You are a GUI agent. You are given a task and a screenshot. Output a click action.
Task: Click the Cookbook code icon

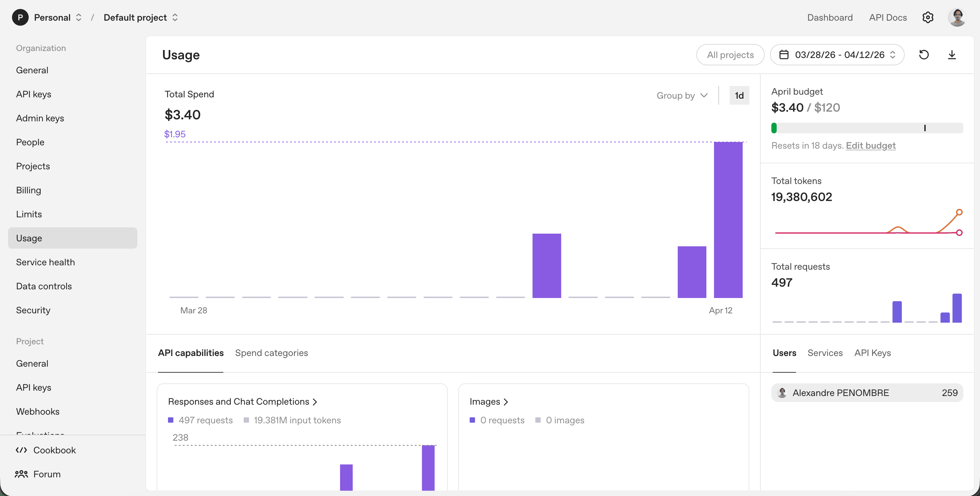coord(21,450)
